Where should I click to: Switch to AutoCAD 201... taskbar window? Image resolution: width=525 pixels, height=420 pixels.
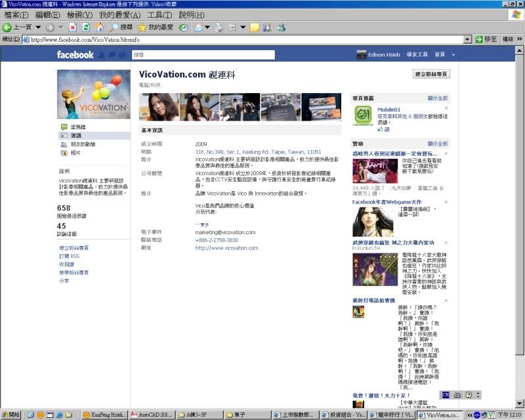coord(152,415)
